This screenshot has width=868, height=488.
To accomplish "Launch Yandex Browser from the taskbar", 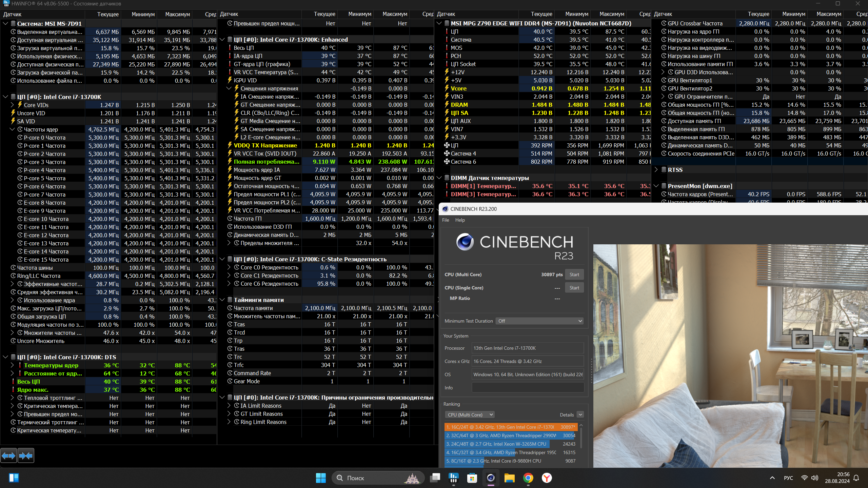I will click(x=547, y=478).
